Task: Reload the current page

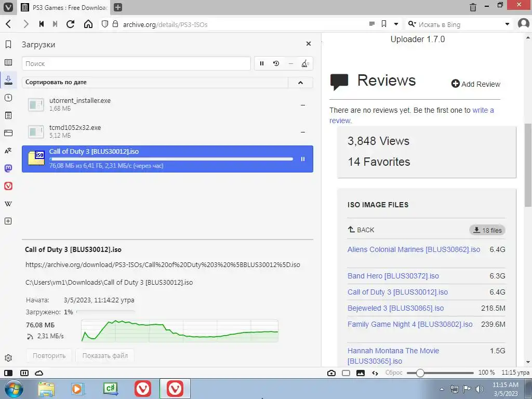Action: [70, 24]
